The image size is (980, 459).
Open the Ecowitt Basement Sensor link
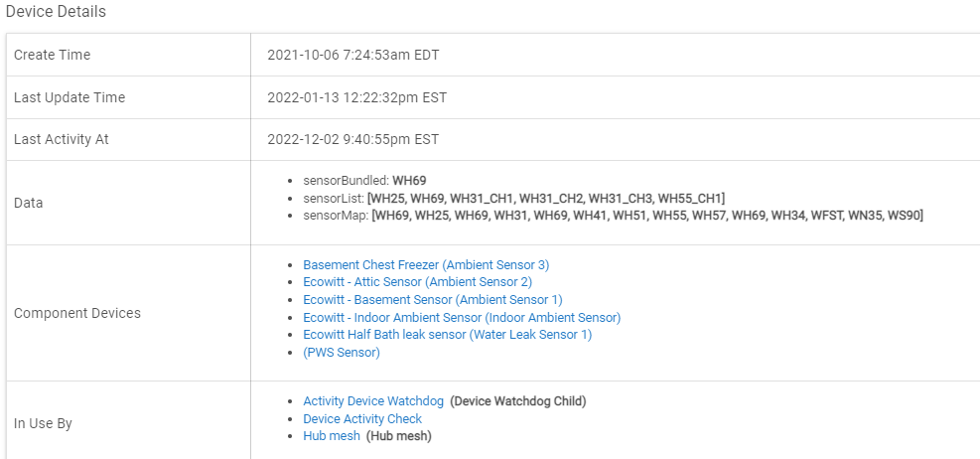click(x=433, y=300)
